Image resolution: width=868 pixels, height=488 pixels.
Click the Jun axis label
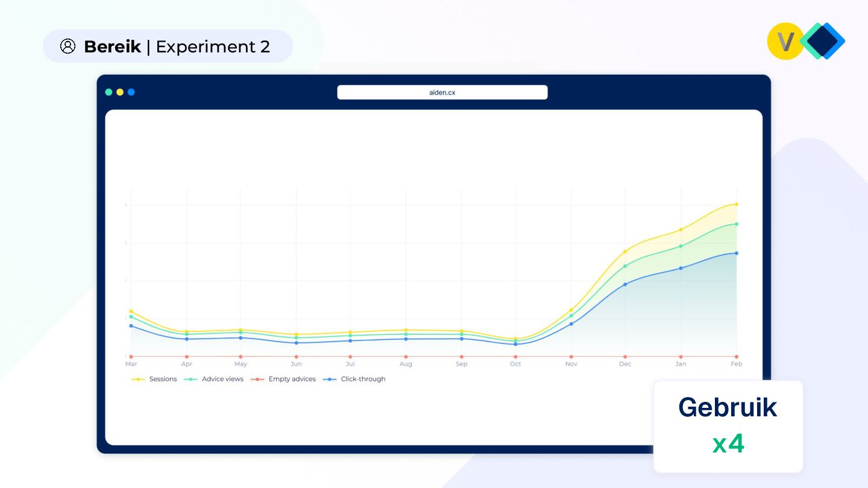(x=296, y=364)
